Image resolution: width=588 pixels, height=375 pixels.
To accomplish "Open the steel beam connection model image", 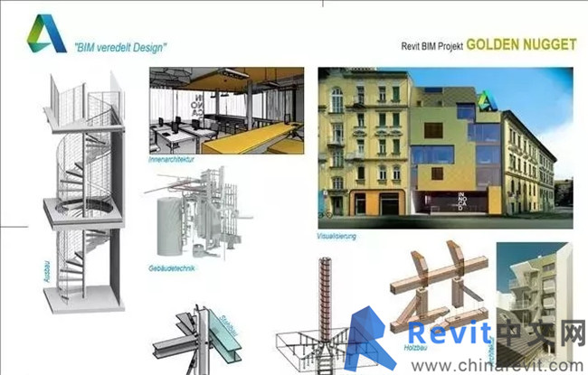I will pos(196,340).
